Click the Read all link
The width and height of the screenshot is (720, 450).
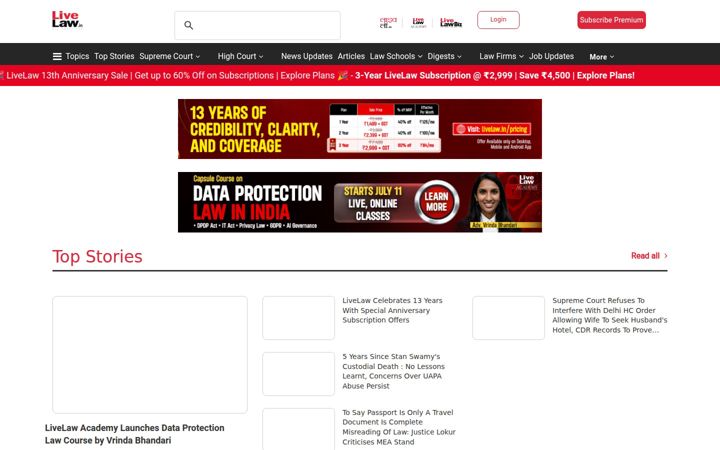pyautogui.click(x=645, y=256)
